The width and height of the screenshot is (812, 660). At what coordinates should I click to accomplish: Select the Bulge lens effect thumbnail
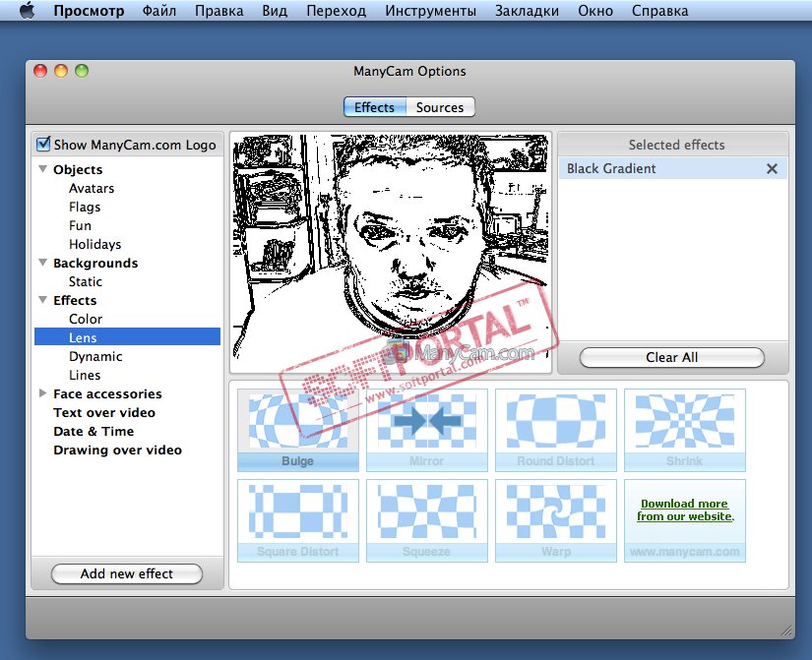point(298,430)
